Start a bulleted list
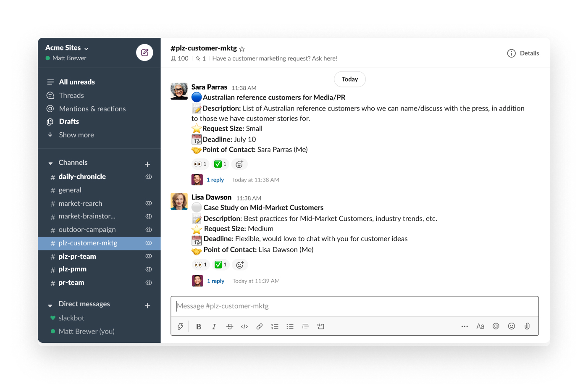Image resolution: width=588 pixels, height=384 pixels. coord(290,326)
